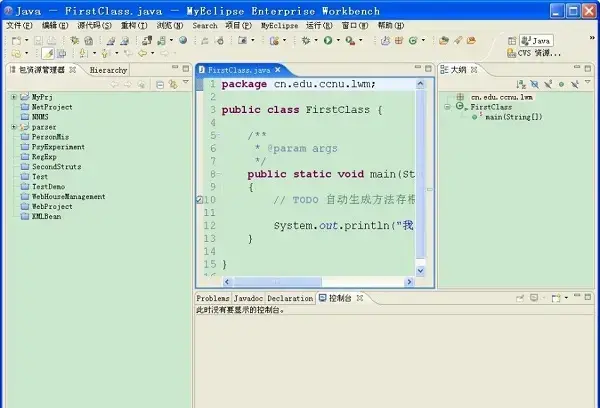Click the External Tools run icon
Image resolution: width=600 pixels, height=408 pixels.
(x=350, y=40)
